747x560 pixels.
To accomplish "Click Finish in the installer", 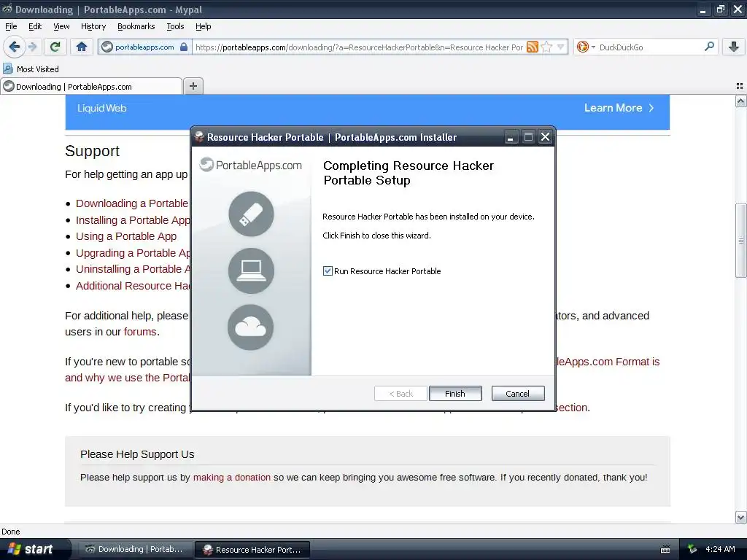I will [x=455, y=393].
